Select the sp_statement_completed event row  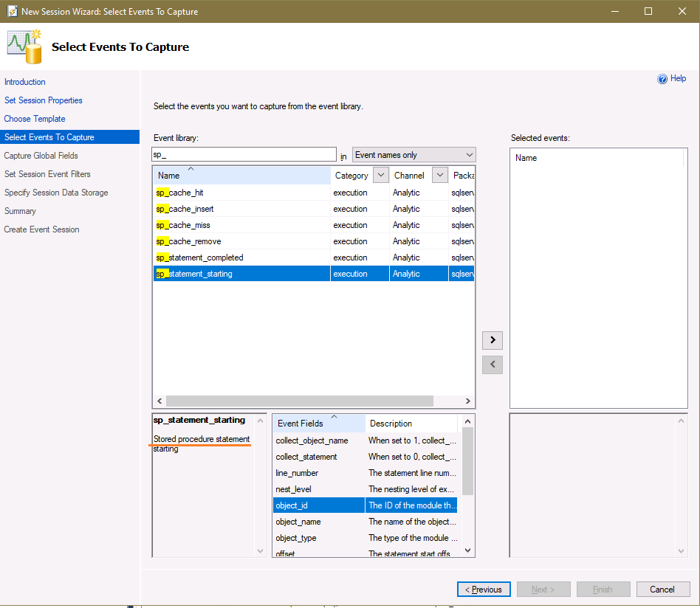(x=314, y=258)
